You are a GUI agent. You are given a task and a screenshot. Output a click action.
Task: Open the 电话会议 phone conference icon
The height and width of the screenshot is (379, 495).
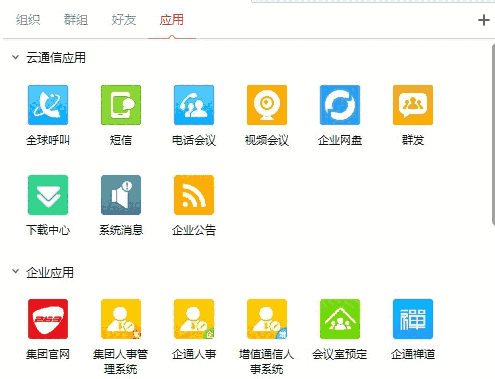(194, 105)
